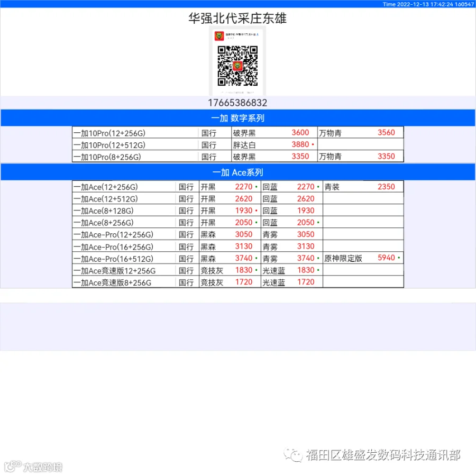Click 竞技灰 price 1830
This screenshot has height=476, width=476.
coord(244,270)
